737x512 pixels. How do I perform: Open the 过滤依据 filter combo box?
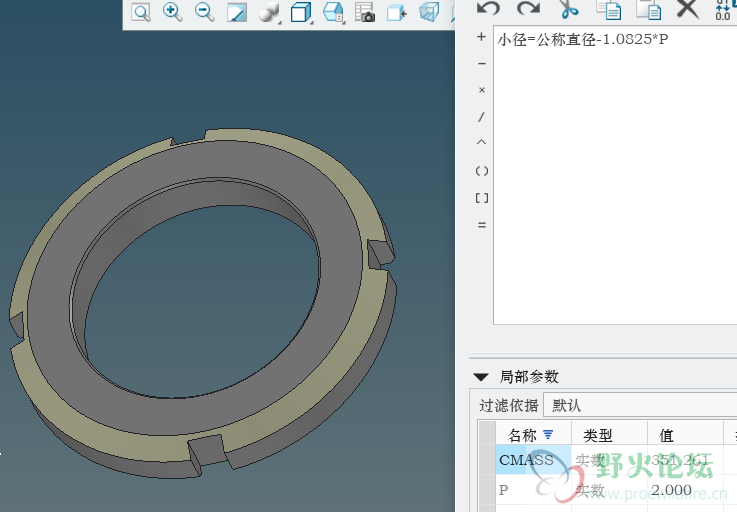pos(640,405)
